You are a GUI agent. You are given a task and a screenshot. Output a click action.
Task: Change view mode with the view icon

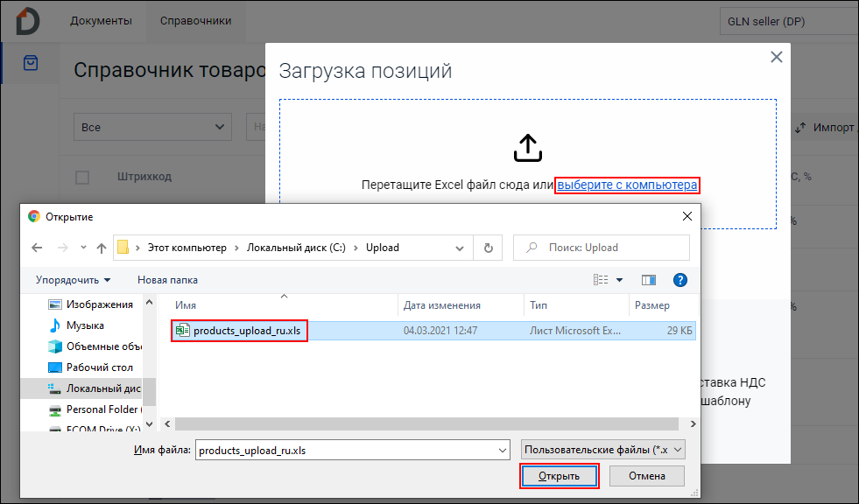pyautogui.click(x=601, y=280)
